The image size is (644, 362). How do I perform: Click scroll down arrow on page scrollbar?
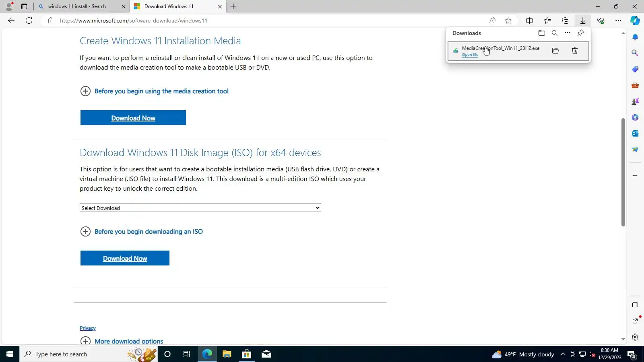point(623,339)
